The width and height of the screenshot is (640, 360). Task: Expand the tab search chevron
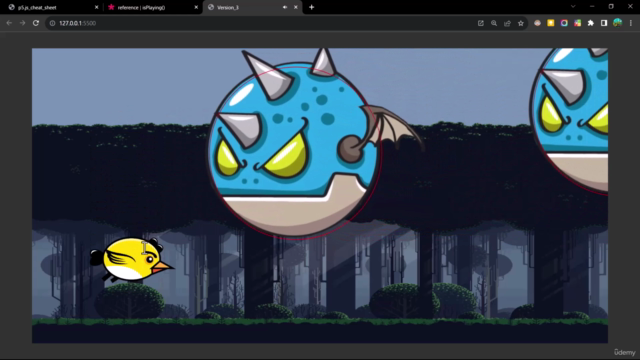573,7
